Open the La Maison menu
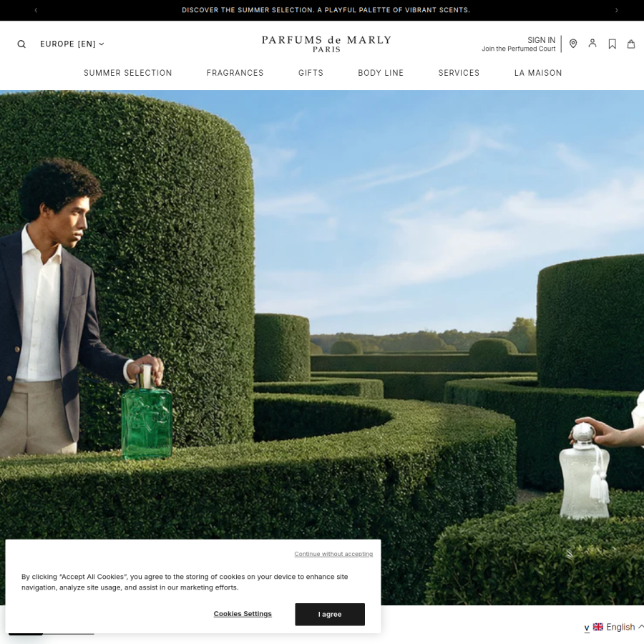 point(538,73)
